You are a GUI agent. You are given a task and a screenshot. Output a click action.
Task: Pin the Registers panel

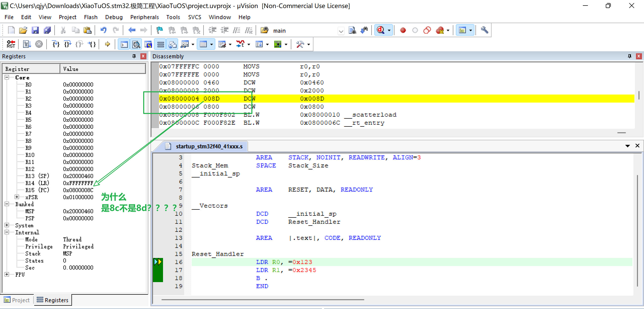click(134, 56)
